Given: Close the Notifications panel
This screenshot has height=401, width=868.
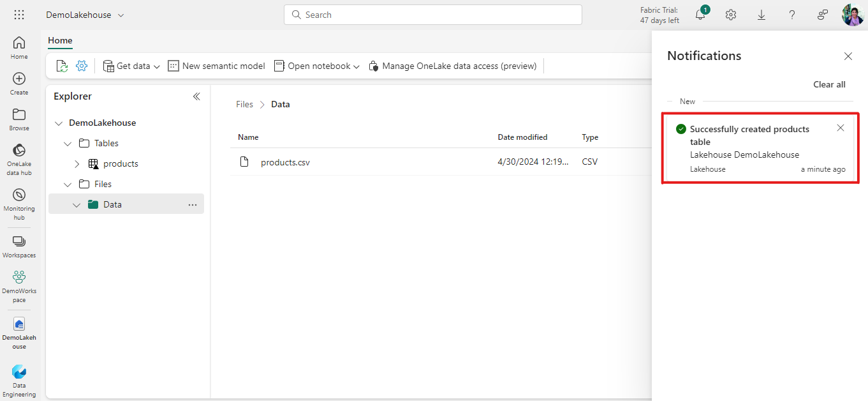Looking at the screenshot, I should click(x=848, y=56).
